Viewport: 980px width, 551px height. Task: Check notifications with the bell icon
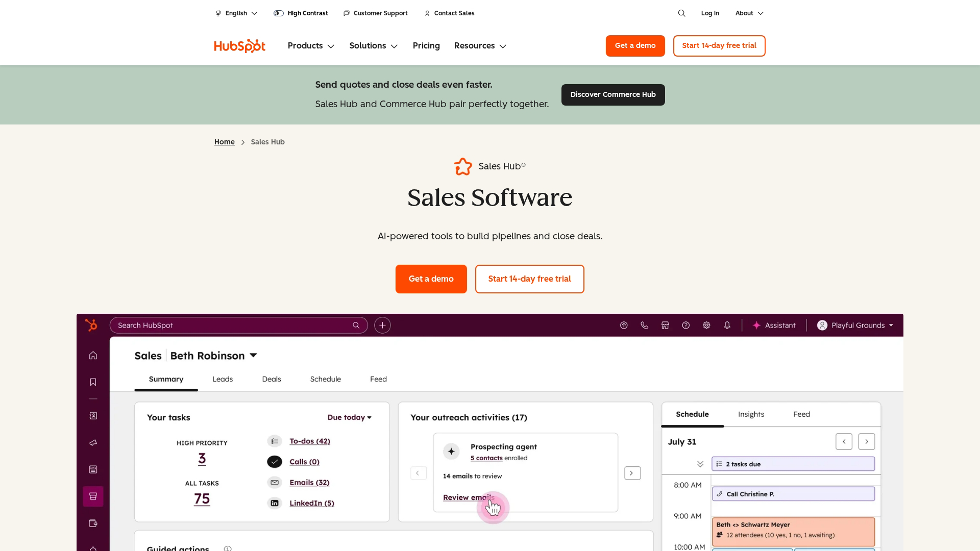click(727, 325)
